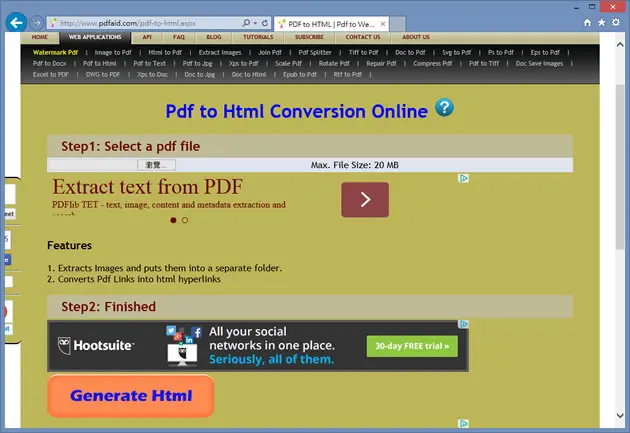Open the Pdf to Docx link
The width and height of the screenshot is (630, 433).
click(50, 63)
